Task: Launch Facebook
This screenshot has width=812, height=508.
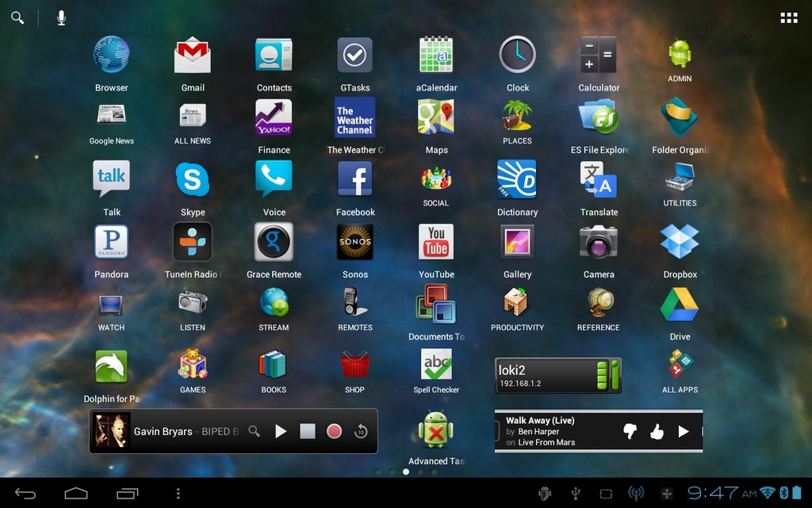Action: pos(354,179)
